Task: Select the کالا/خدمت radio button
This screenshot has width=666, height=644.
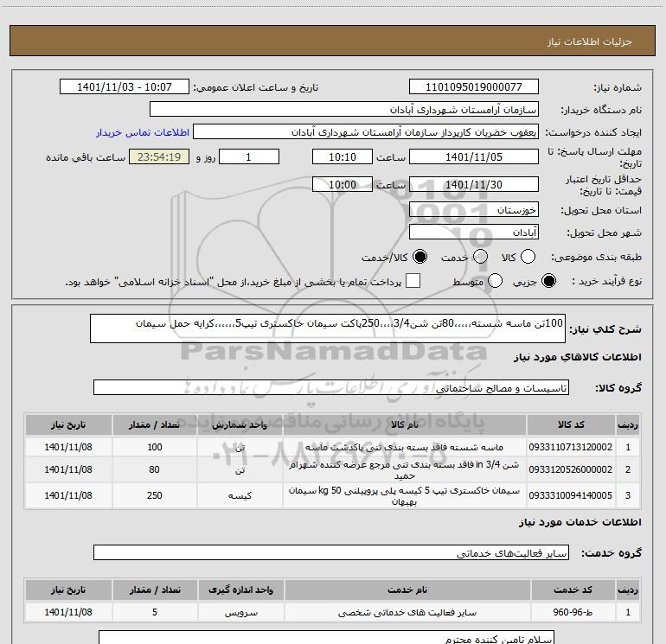Action: pyautogui.click(x=420, y=257)
